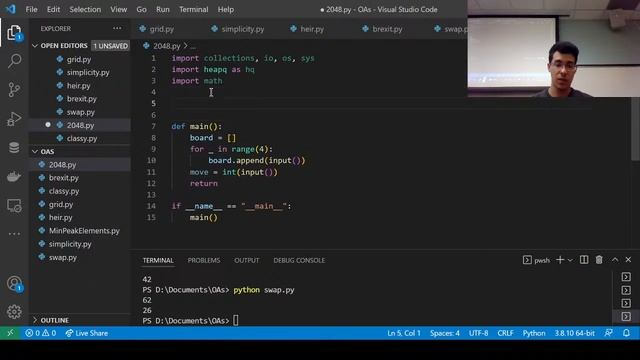Open the Run menu
The image size is (640, 360).
(x=162, y=9)
